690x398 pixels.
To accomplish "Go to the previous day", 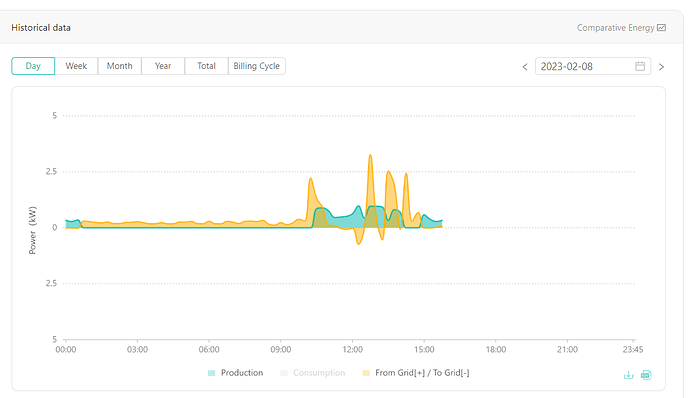I will click(525, 67).
